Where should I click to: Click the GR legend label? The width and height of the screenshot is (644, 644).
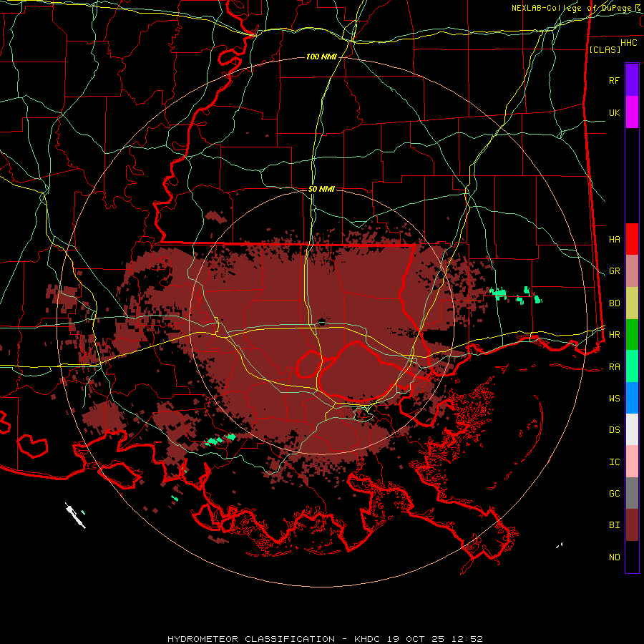(x=614, y=271)
